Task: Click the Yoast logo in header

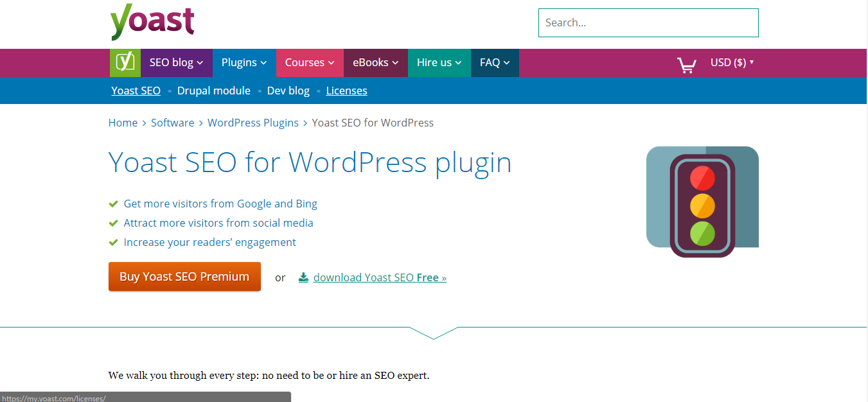Action: tap(152, 22)
